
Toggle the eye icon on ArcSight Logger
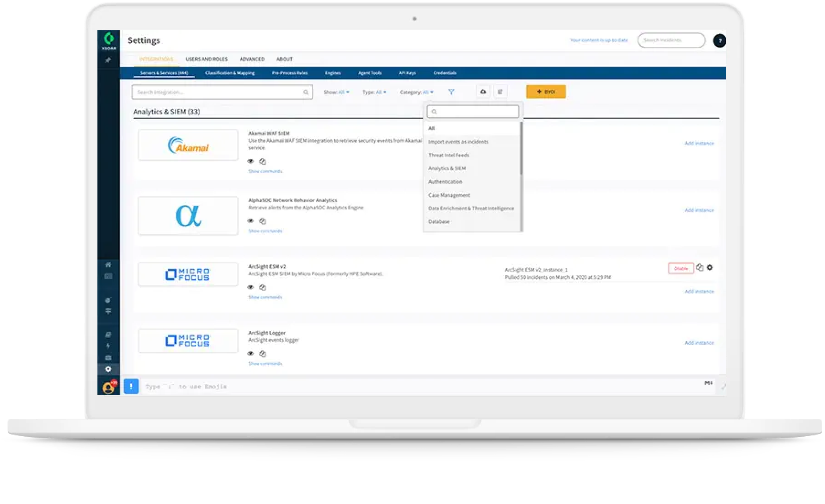point(251,354)
